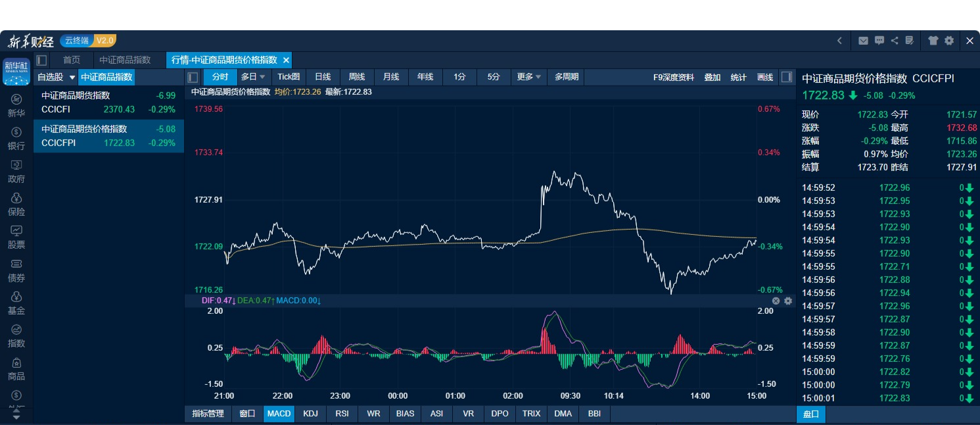Click the 叠加 overlay button
Viewport: 980px width, 425px height.
click(712, 78)
